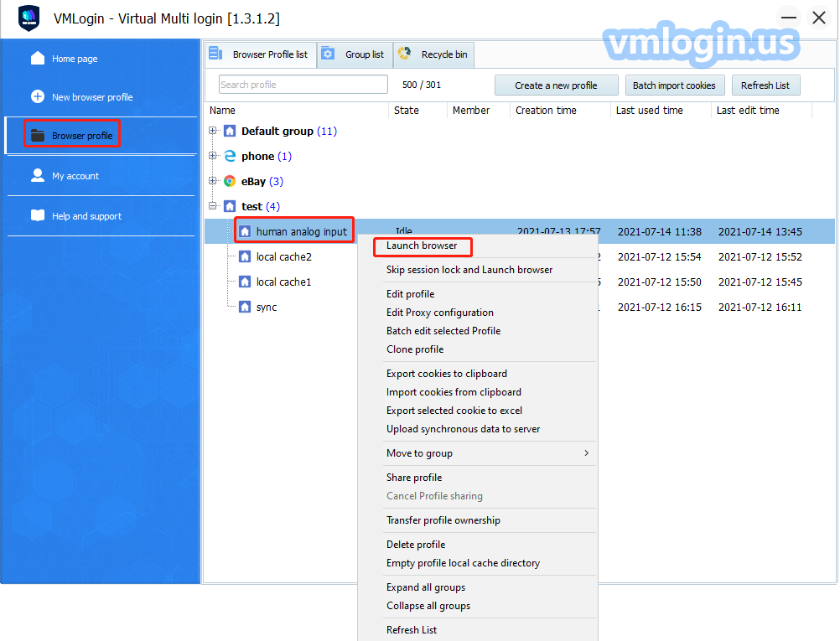
Task: Click the Edge icon beside phone group
Action: [x=230, y=156]
